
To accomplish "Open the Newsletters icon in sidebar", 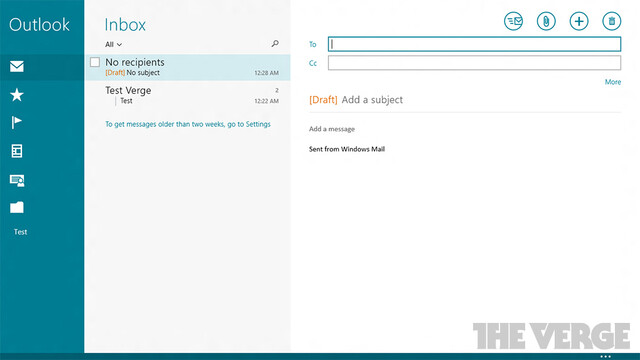I will [17, 151].
